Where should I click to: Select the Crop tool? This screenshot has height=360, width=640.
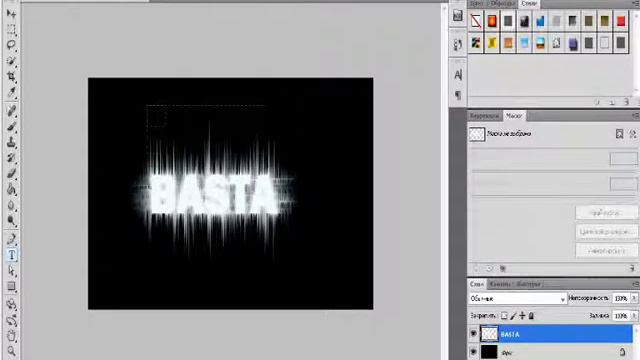pos(11,76)
